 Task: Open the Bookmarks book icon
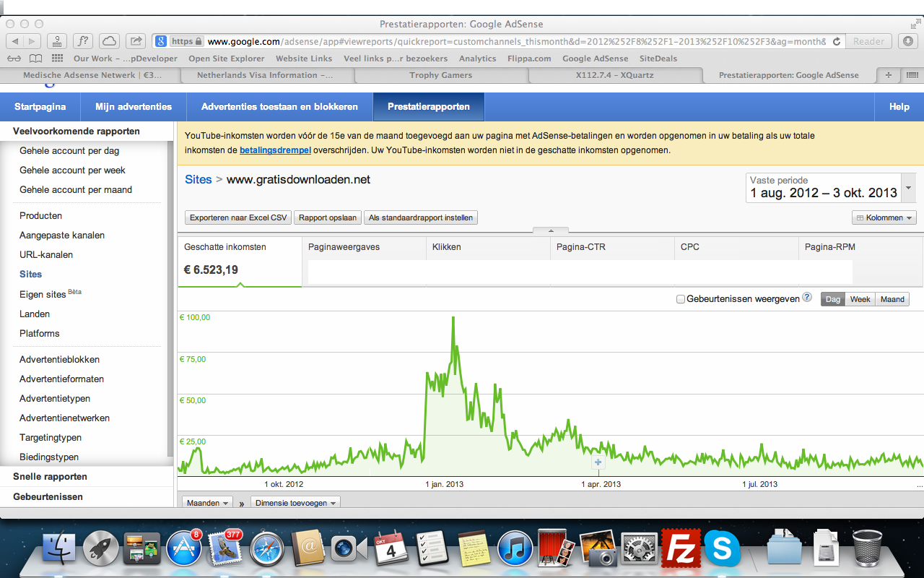coord(35,59)
